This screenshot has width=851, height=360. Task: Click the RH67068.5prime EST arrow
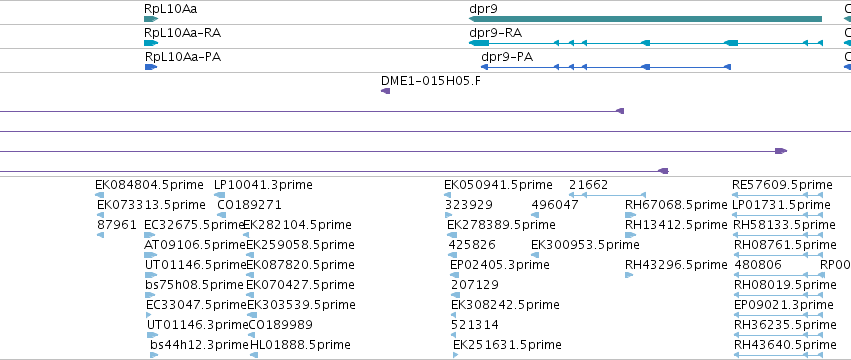click(x=631, y=215)
